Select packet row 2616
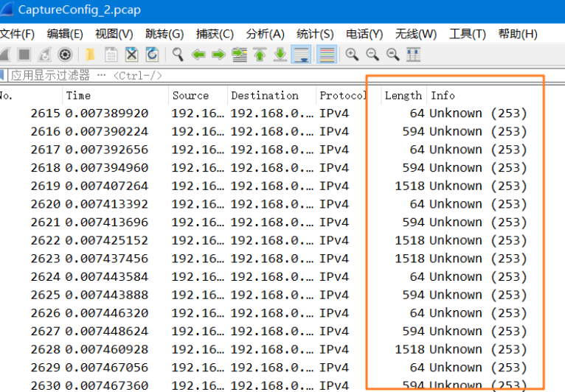Screen dimensions: 565x392 [x=282, y=131]
